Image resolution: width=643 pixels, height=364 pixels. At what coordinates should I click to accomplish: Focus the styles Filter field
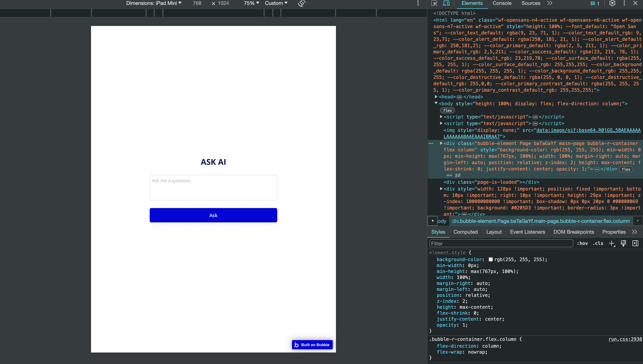tap(501, 243)
